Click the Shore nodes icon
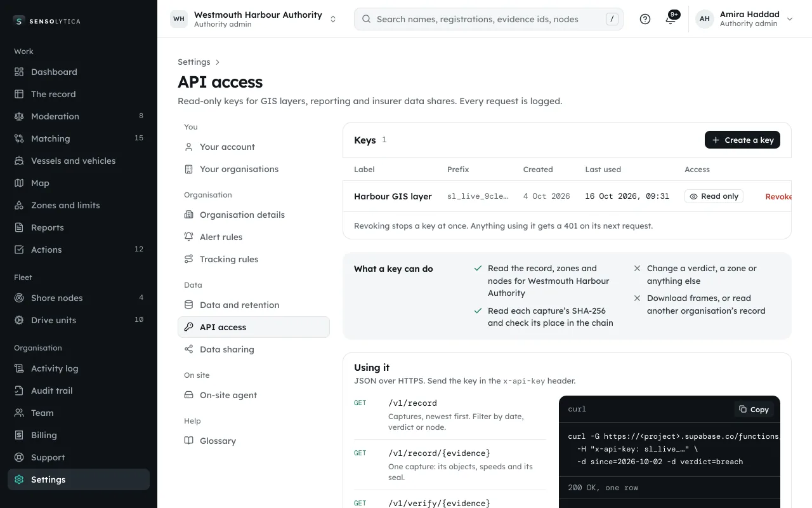812x508 pixels. pos(19,298)
